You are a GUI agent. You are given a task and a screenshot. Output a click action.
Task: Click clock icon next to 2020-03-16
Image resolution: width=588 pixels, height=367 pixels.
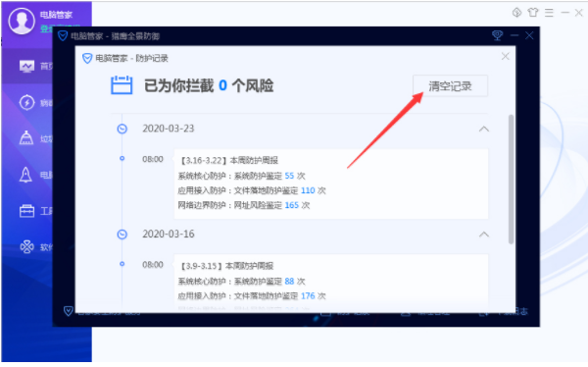122,235
